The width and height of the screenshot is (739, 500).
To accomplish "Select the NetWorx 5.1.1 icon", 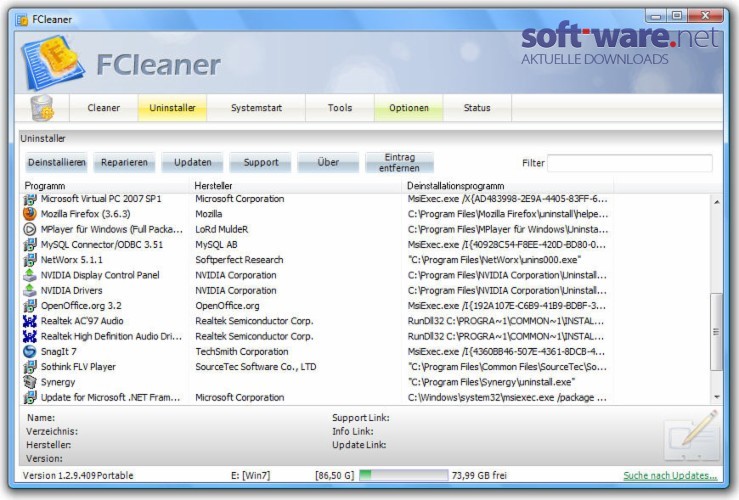I will click(x=30, y=260).
